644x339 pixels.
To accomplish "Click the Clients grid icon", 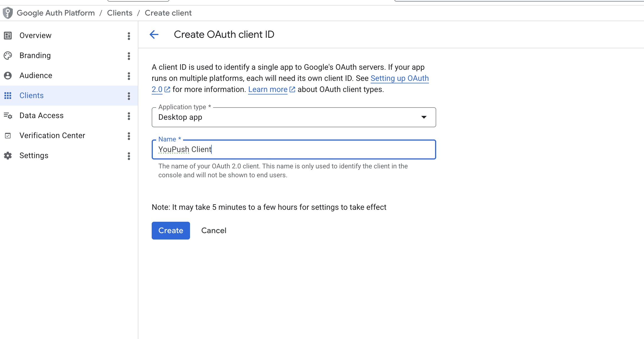I will (8, 96).
